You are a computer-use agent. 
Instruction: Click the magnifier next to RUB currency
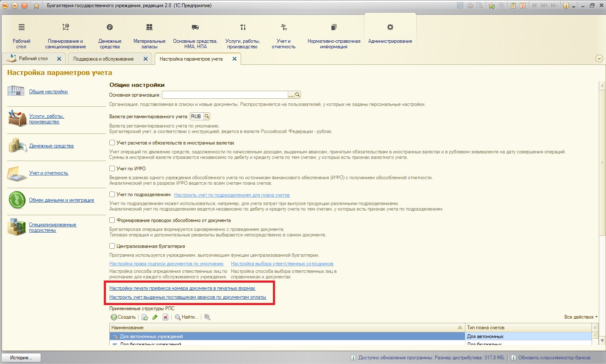tap(207, 116)
